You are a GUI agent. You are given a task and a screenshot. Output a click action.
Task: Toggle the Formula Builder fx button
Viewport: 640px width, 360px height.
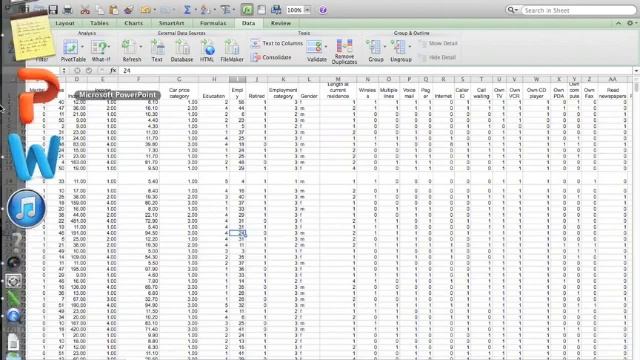(x=247, y=9)
